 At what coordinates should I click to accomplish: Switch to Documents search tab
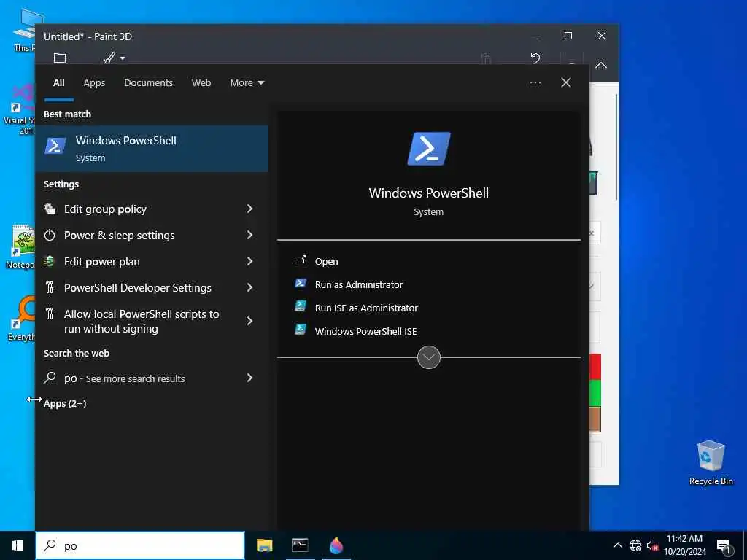(148, 83)
